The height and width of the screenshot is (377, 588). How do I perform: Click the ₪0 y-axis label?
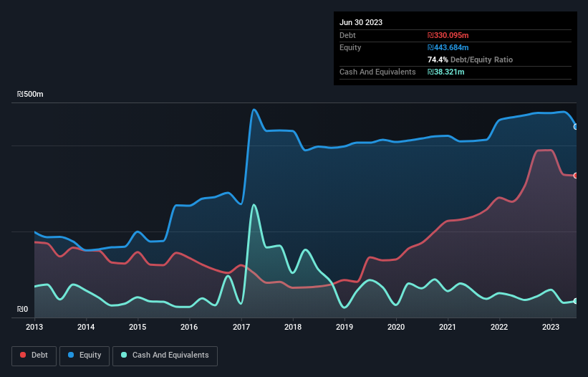point(22,309)
